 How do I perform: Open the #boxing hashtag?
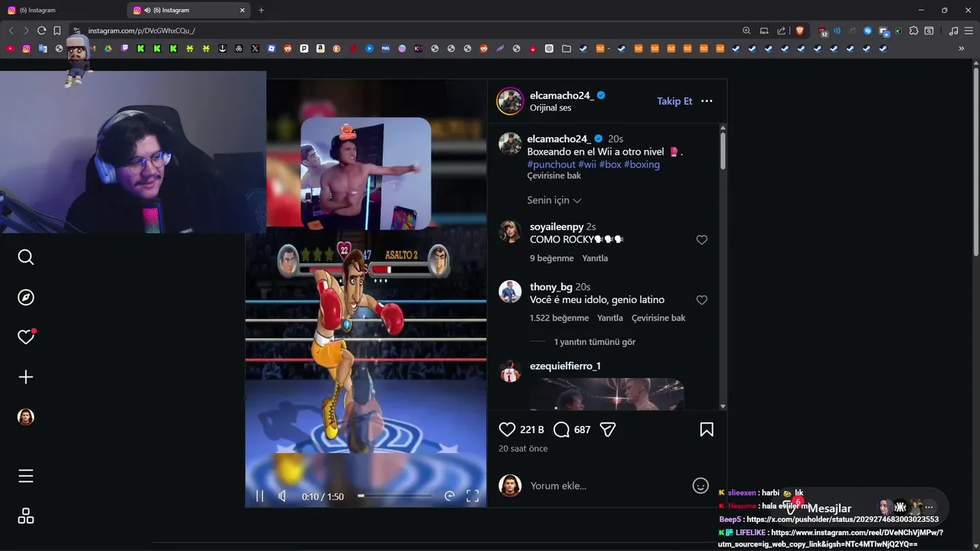point(642,165)
